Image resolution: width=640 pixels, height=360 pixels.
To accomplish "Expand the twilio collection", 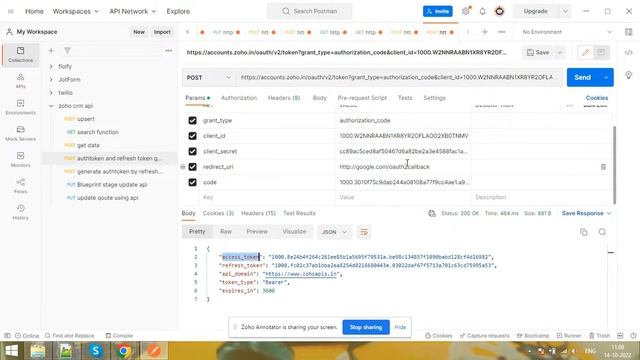I will [x=51, y=93].
